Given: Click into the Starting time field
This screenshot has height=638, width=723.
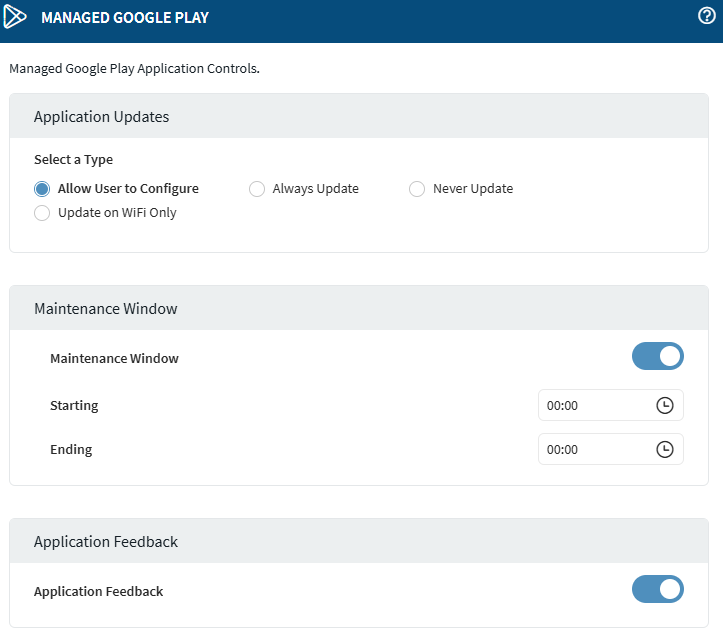Looking at the screenshot, I should click(x=594, y=406).
